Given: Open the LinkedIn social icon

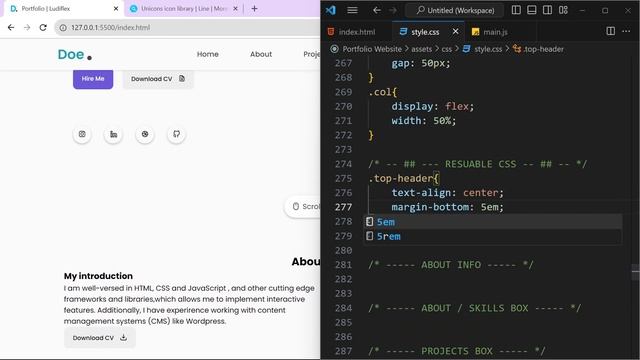Looking at the screenshot, I should [113, 134].
